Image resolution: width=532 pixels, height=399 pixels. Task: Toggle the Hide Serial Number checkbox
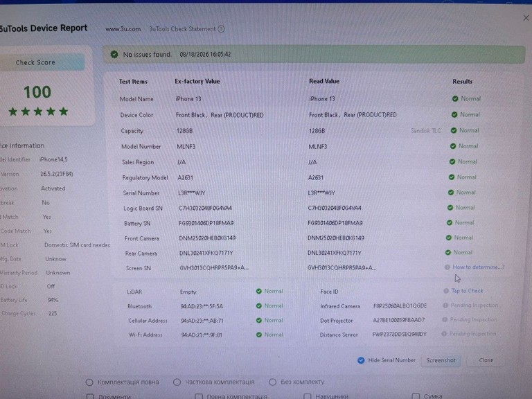pyautogui.click(x=361, y=360)
